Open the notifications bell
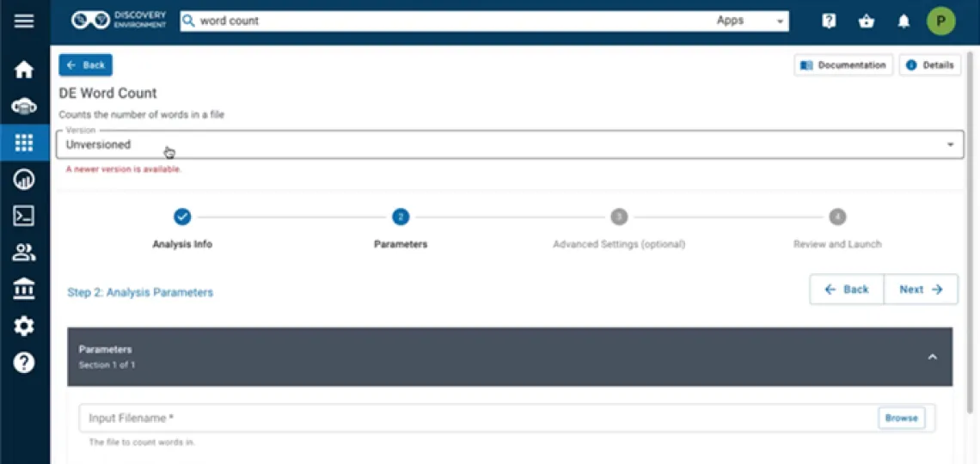This screenshot has height=464, width=980. click(x=903, y=21)
